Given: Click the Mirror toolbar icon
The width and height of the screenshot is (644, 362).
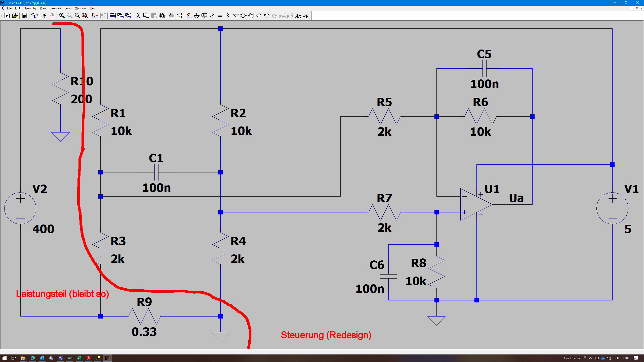Looking at the screenshot, I should click(290, 16).
